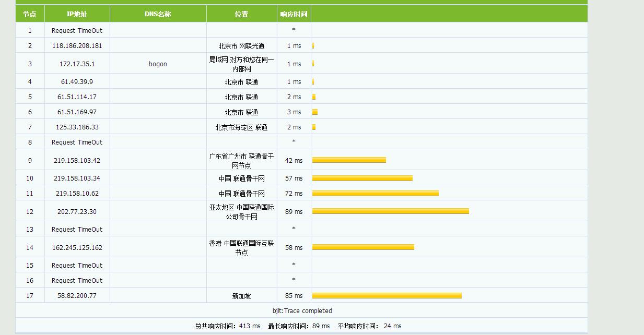Click the 总共响应时间 413 ms summary
Image resolution: width=644 pixels, height=335 pixels.
coord(228,326)
